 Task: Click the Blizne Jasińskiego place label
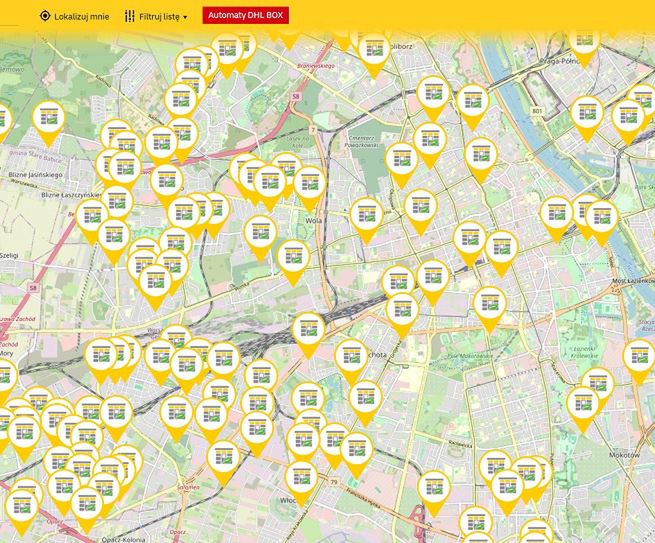[x=36, y=175]
